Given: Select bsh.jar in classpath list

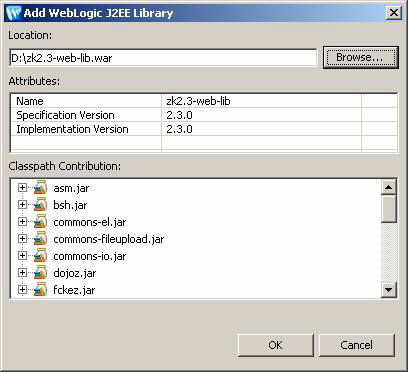Looking at the screenshot, I should coord(70,205).
